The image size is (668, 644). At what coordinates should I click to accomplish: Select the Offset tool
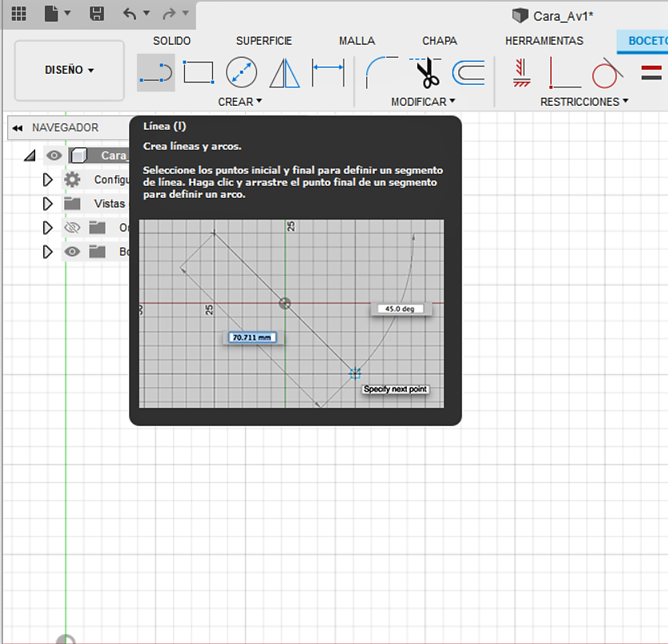click(469, 73)
